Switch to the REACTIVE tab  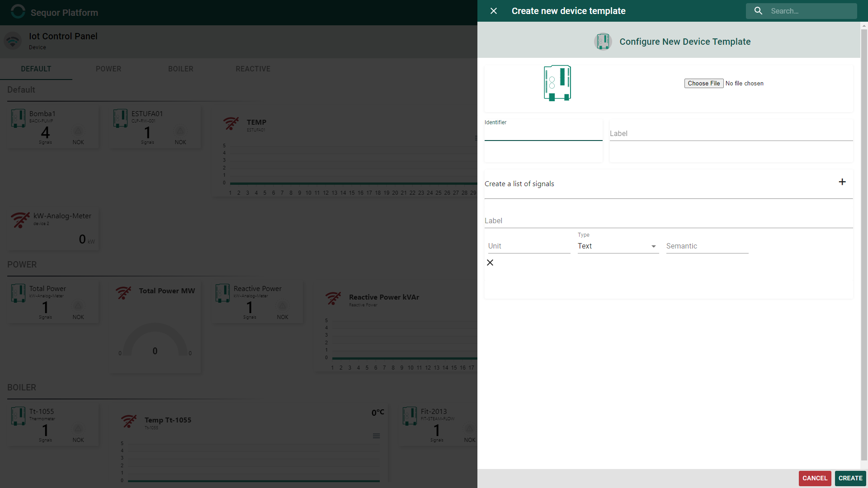tap(253, 69)
